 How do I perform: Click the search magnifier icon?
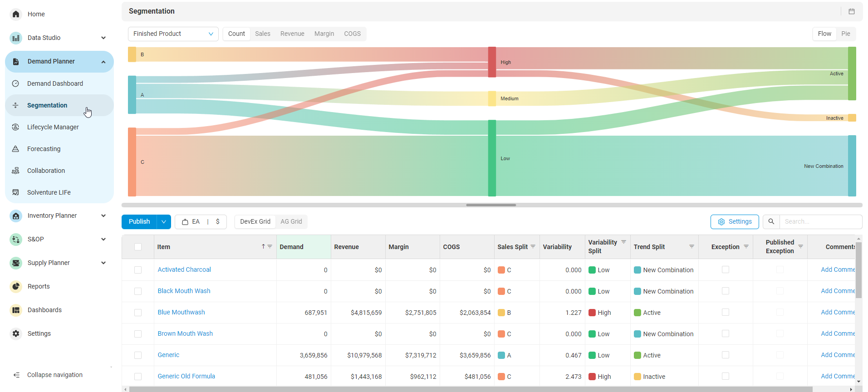tap(771, 221)
